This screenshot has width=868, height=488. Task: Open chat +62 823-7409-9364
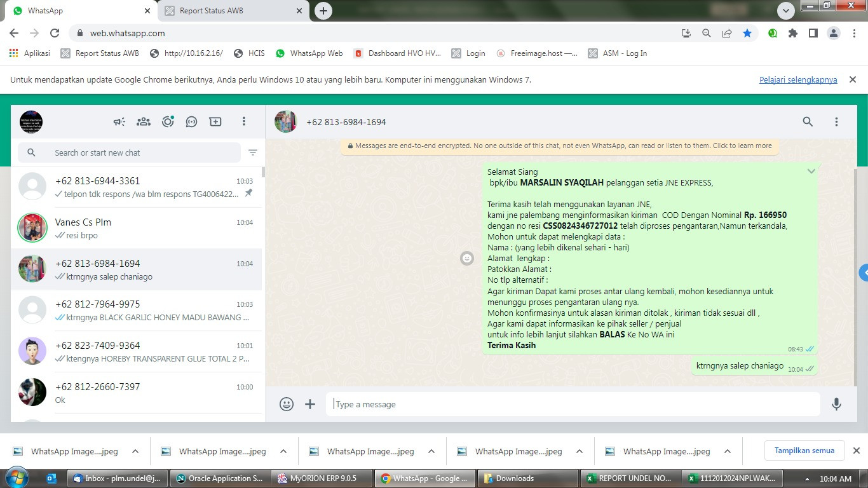point(136,351)
